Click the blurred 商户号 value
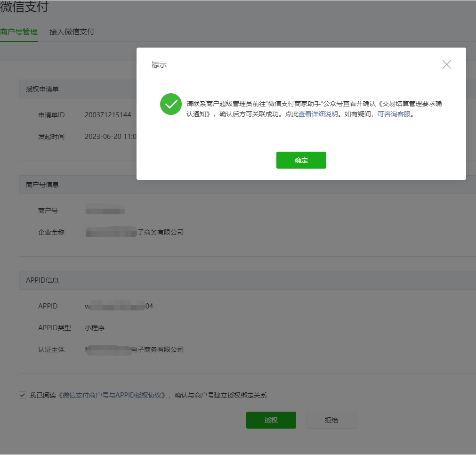Image resolution: width=476 pixels, height=455 pixels. (x=105, y=210)
